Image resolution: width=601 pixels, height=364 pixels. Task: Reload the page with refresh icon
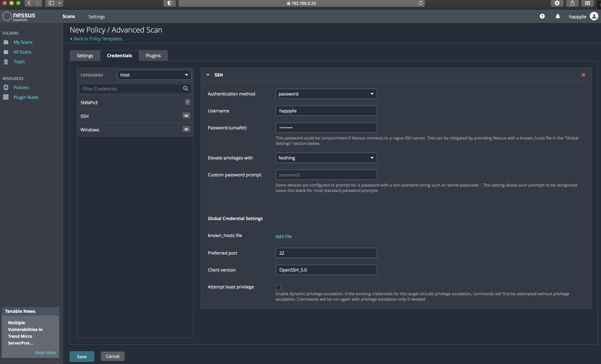tap(421, 3)
